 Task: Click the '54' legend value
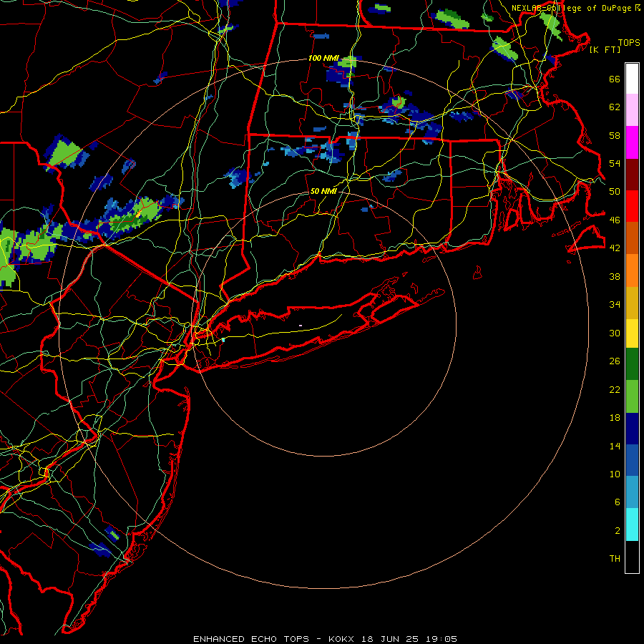615,163
